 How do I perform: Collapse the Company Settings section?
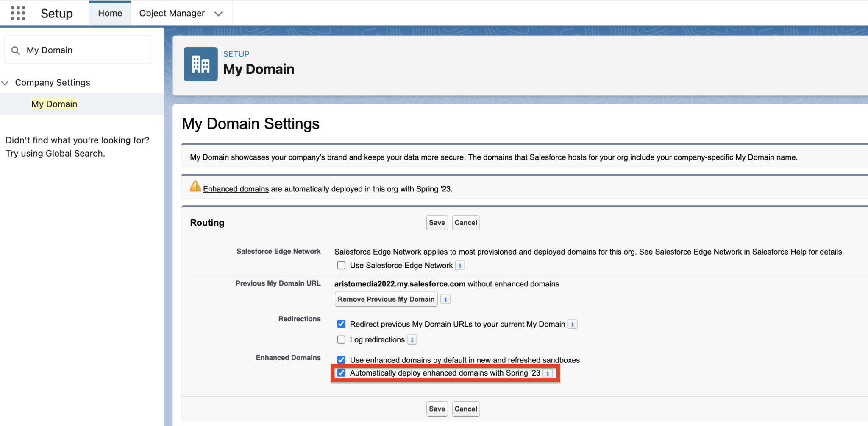pyautogui.click(x=6, y=82)
